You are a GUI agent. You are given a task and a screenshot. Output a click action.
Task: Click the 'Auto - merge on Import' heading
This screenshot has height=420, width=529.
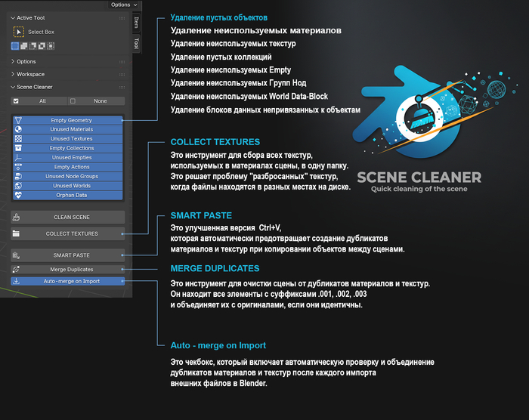[218, 345]
